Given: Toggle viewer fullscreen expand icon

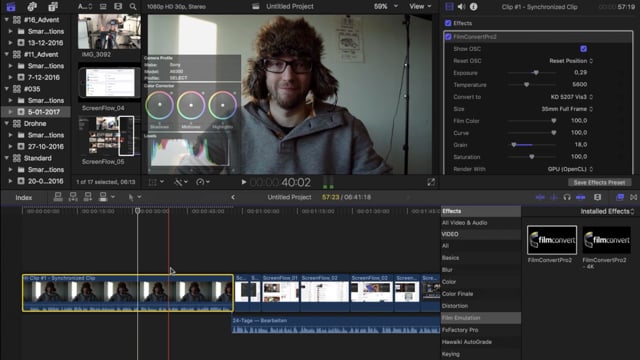Looking at the screenshot, I should [431, 182].
